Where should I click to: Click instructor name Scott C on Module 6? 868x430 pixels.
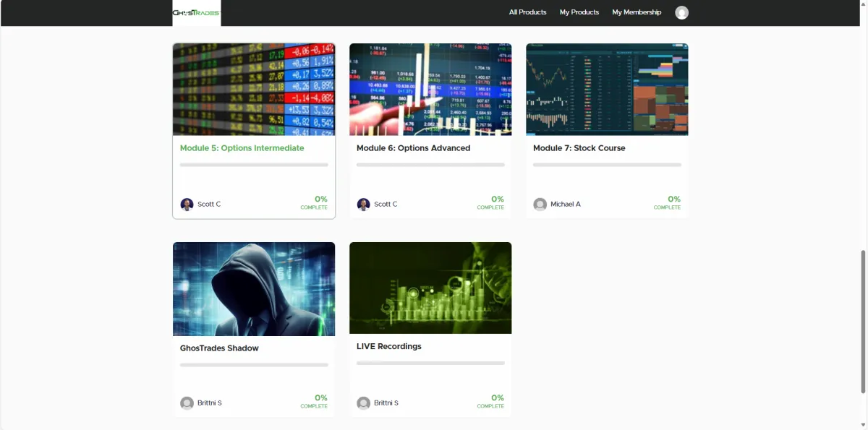386,205
